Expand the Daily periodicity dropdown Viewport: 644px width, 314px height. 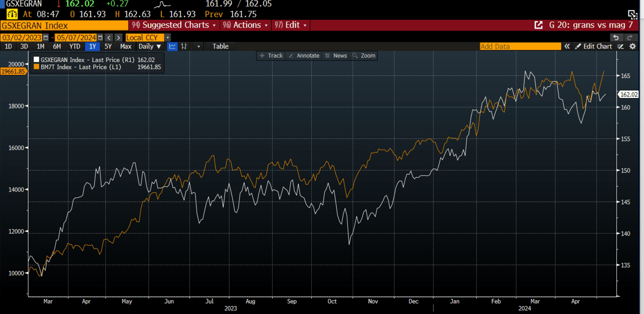pos(150,46)
